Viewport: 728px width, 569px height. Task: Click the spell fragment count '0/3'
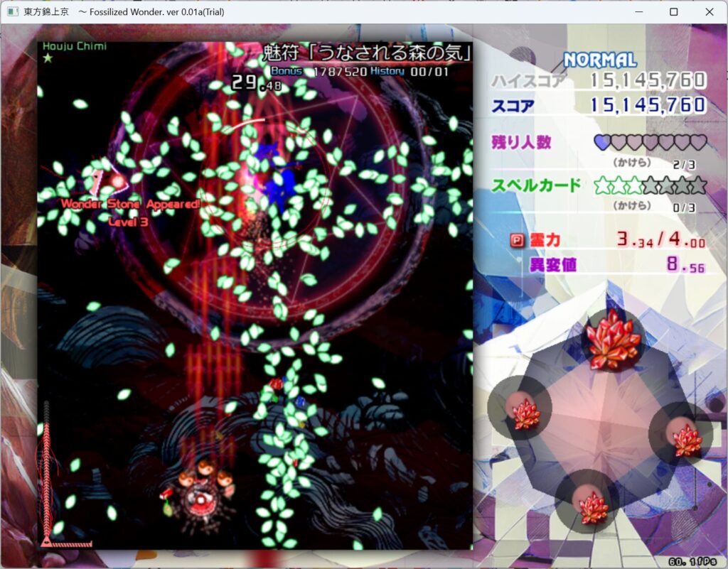(684, 207)
